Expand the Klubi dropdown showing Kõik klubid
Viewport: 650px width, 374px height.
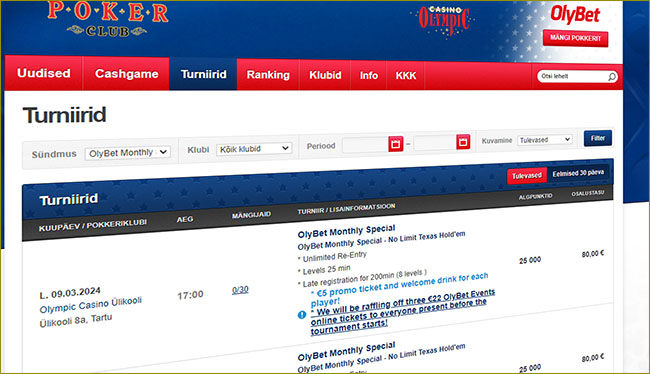[254, 149]
